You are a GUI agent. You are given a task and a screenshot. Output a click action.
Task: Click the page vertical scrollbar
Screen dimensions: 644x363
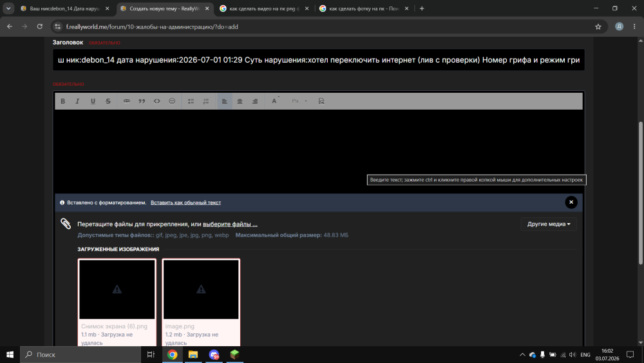click(640, 193)
